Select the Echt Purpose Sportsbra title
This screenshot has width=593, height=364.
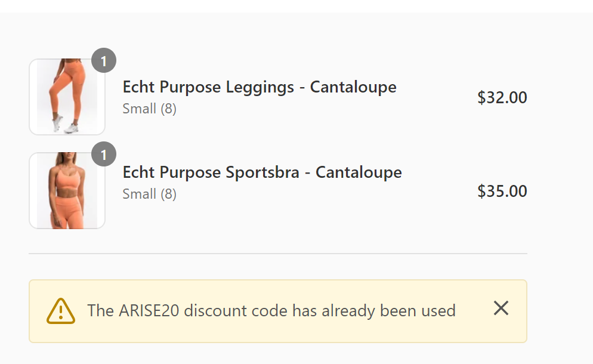(262, 173)
